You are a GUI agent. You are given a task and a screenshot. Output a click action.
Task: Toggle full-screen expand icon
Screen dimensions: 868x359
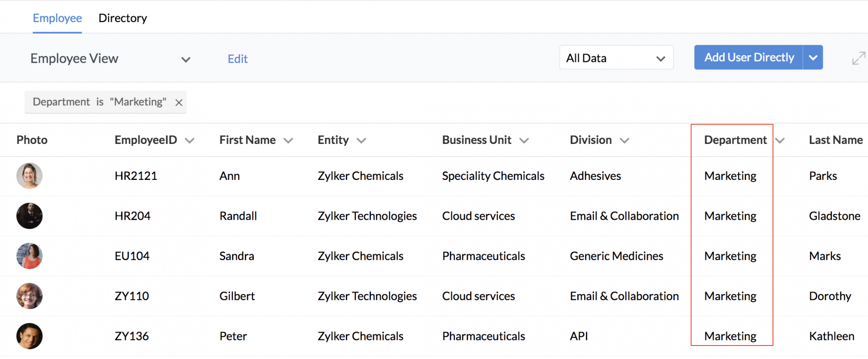point(858,58)
